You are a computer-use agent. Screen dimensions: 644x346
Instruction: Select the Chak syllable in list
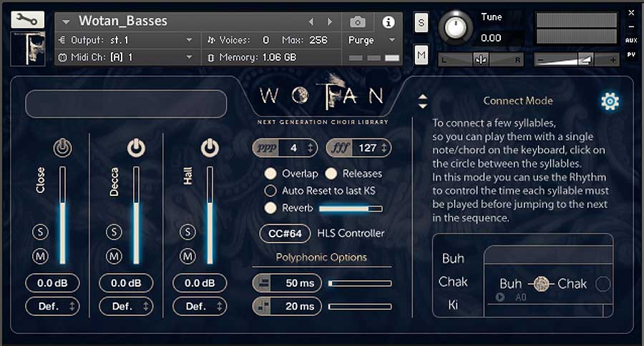[453, 282]
